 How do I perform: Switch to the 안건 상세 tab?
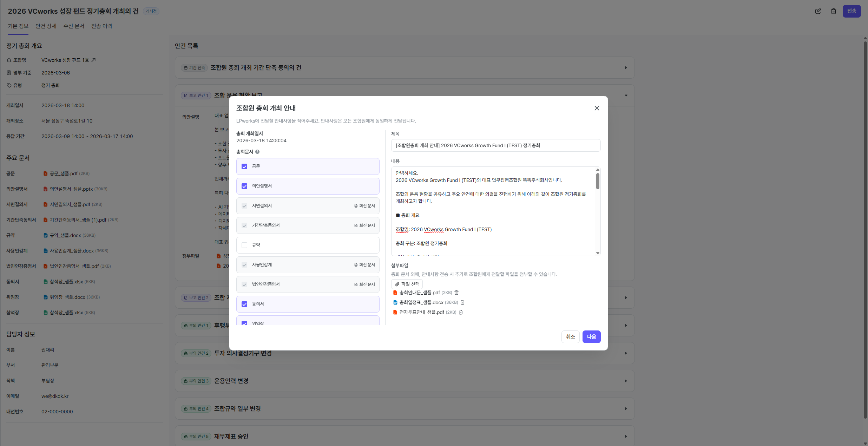point(46,26)
